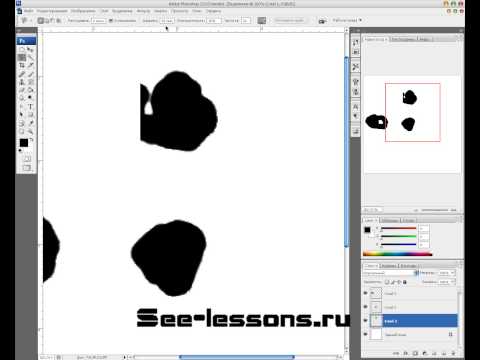The image size is (480, 360).
Task: Hide the topmost layer via eye icon
Action: click(365, 293)
